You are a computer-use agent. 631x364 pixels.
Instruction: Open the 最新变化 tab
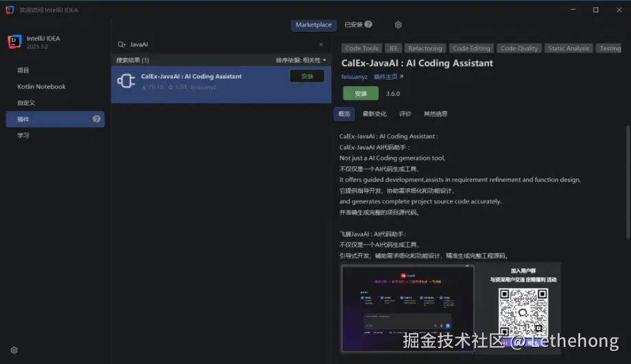(x=374, y=114)
